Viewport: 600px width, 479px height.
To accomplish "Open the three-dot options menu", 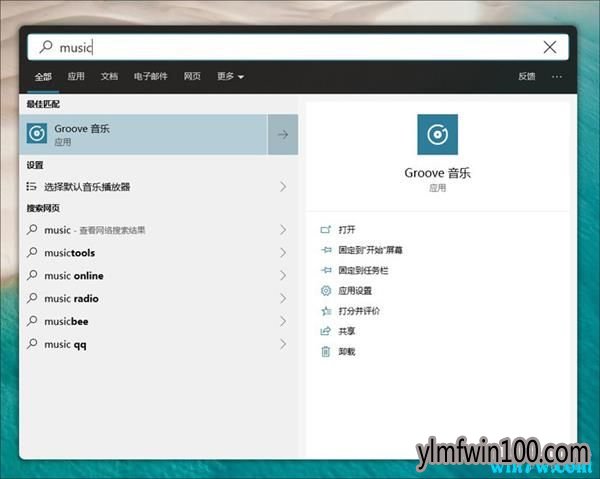I will click(x=557, y=77).
